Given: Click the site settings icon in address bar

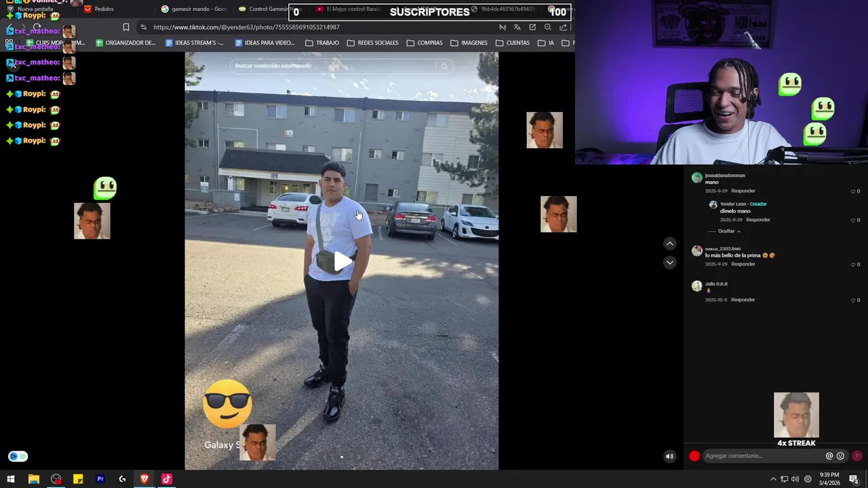Looking at the screenshot, I should coord(143,27).
